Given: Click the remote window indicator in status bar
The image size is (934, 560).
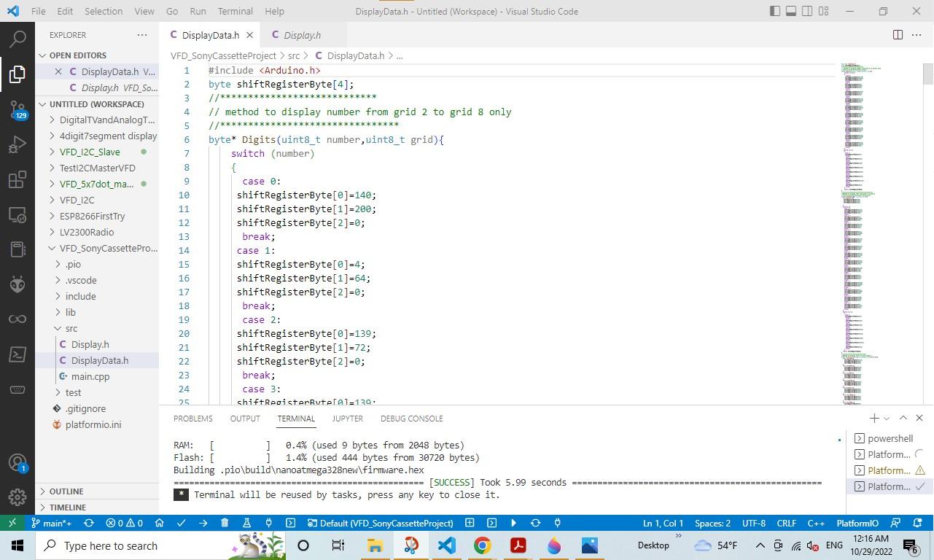Looking at the screenshot, I should pyautogui.click(x=12, y=523).
